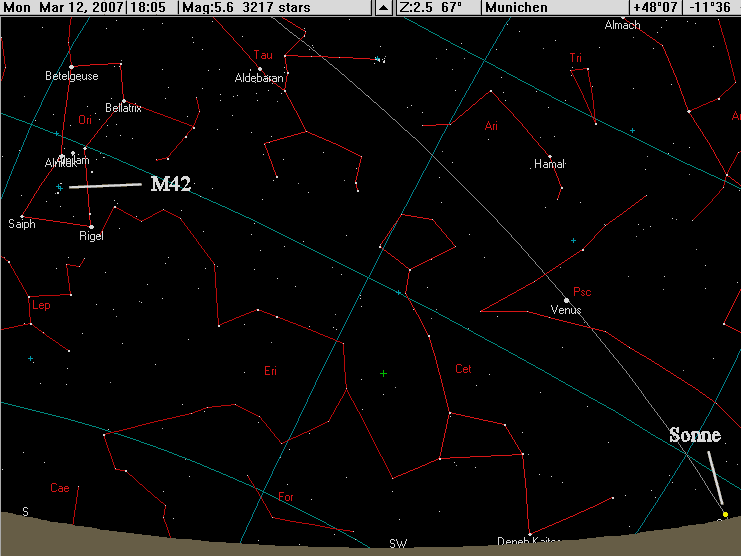
Task: Select the Betelgeuse star dot
Action: [73, 67]
